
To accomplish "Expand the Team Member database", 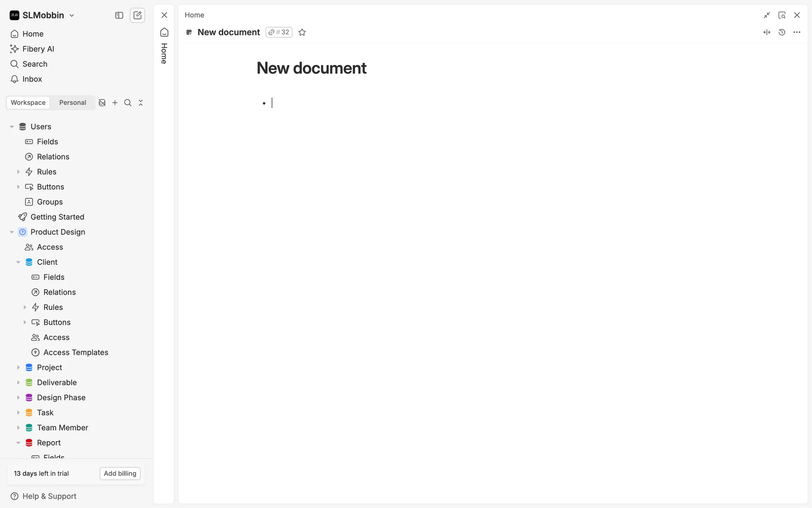I will 18,428.
